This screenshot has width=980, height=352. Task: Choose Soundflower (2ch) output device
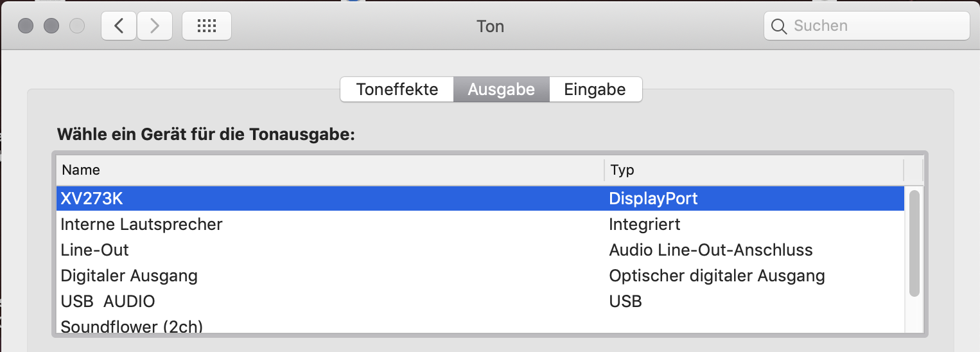pos(480,325)
